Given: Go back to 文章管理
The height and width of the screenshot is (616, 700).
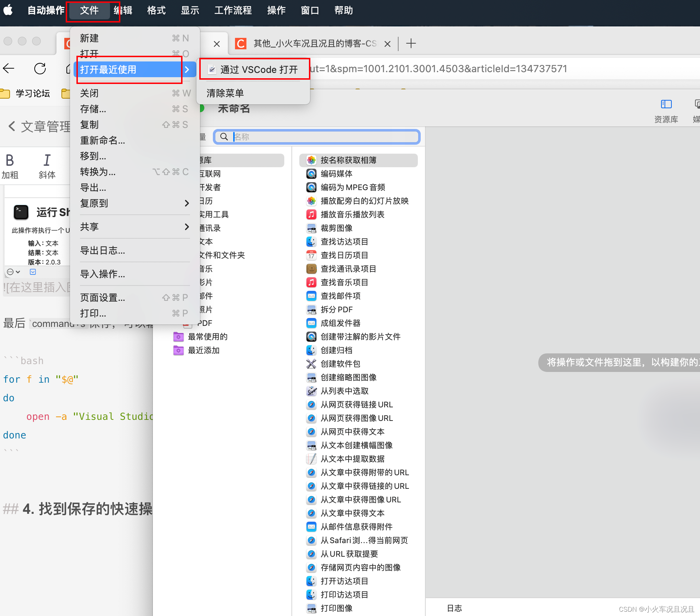Looking at the screenshot, I should (x=39, y=126).
